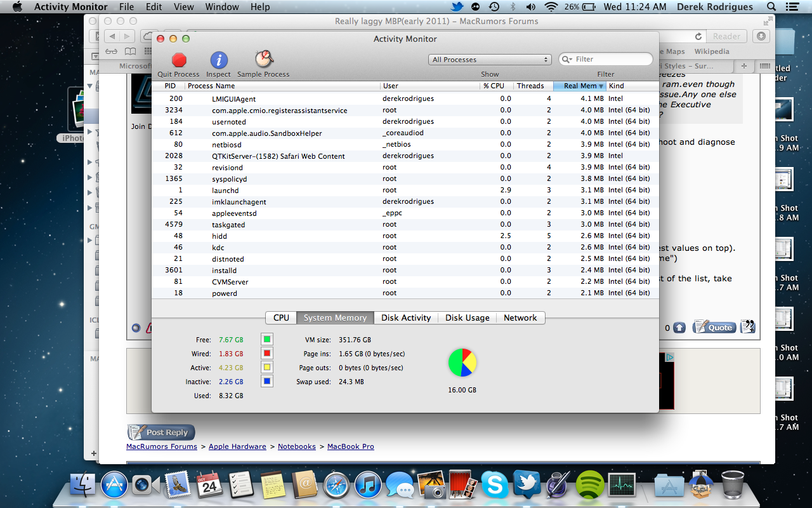
Task: Show Safari bookmarks book icon
Action: point(130,51)
